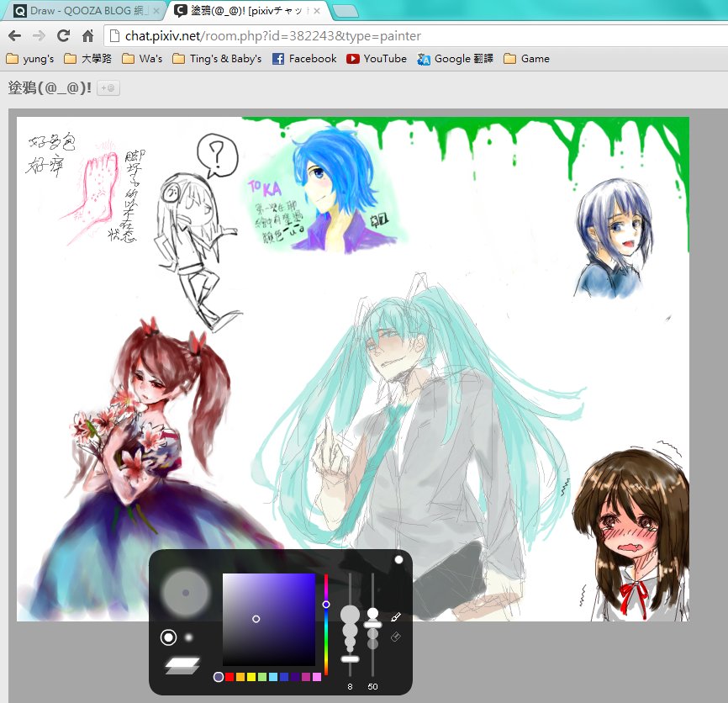Focus the chat.pixiv.net address bar
Image resolution: width=728 pixels, height=703 pixels.
pos(415,36)
